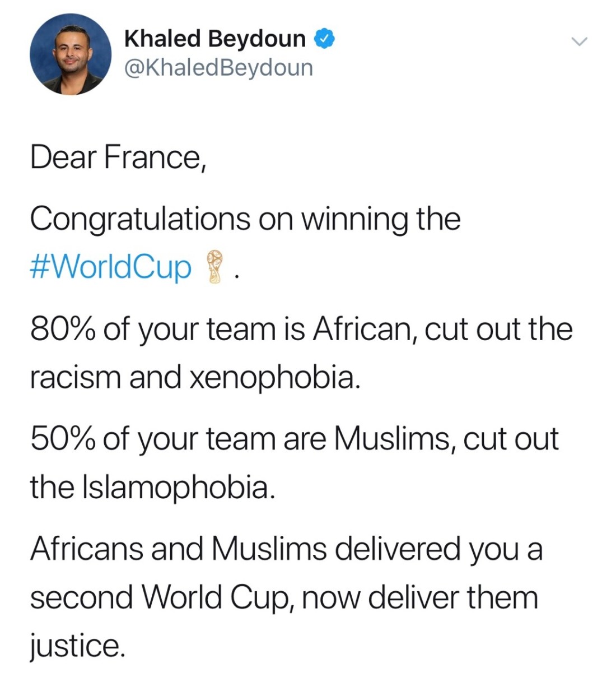
Task: Open the #WorldCup hashtag
Action: (x=110, y=267)
